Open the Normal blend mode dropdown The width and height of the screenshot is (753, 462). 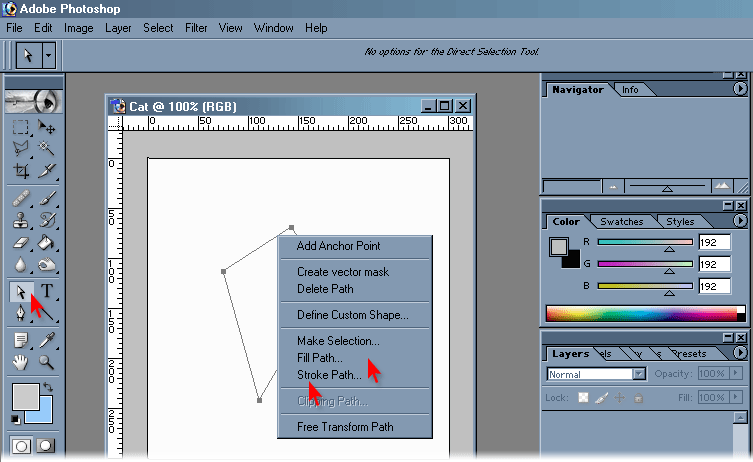[x=639, y=374]
